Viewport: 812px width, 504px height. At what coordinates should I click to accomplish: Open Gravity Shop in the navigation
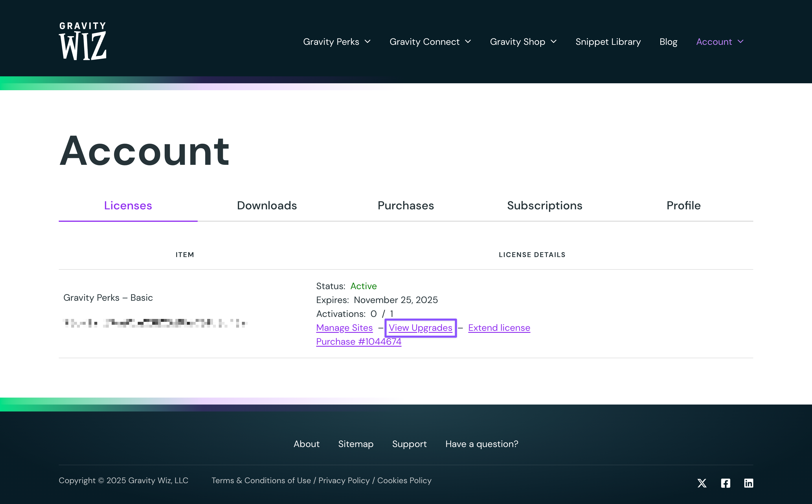517,42
